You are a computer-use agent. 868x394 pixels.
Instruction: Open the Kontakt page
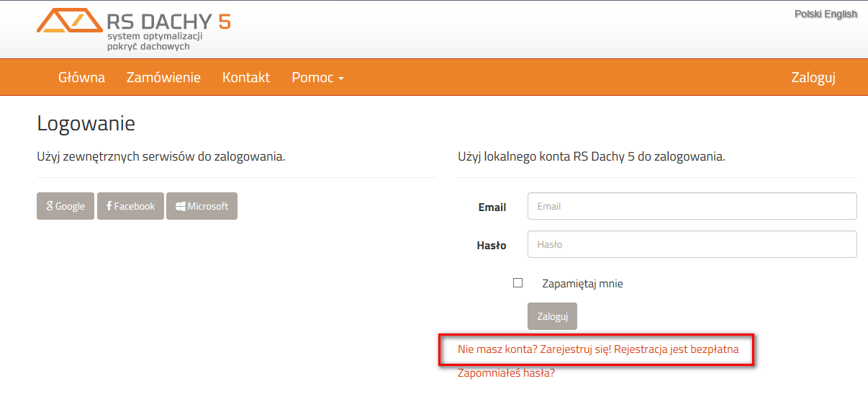tap(246, 77)
